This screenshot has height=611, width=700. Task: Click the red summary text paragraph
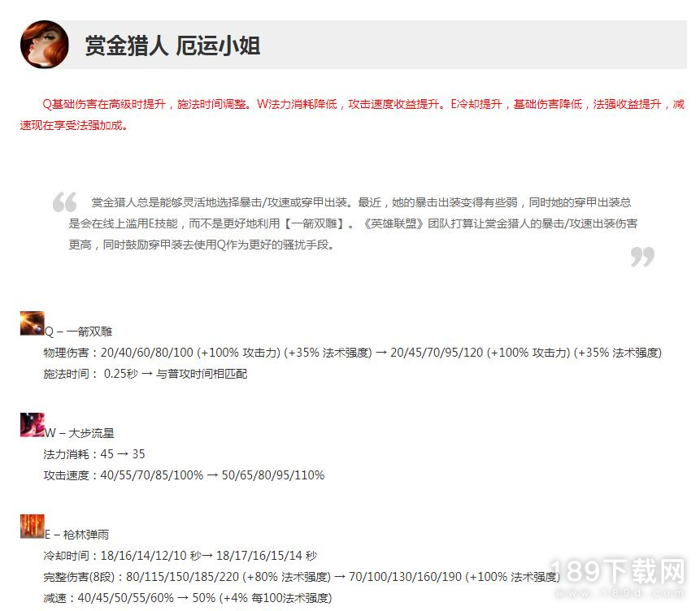pyautogui.click(x=352, y=115)
